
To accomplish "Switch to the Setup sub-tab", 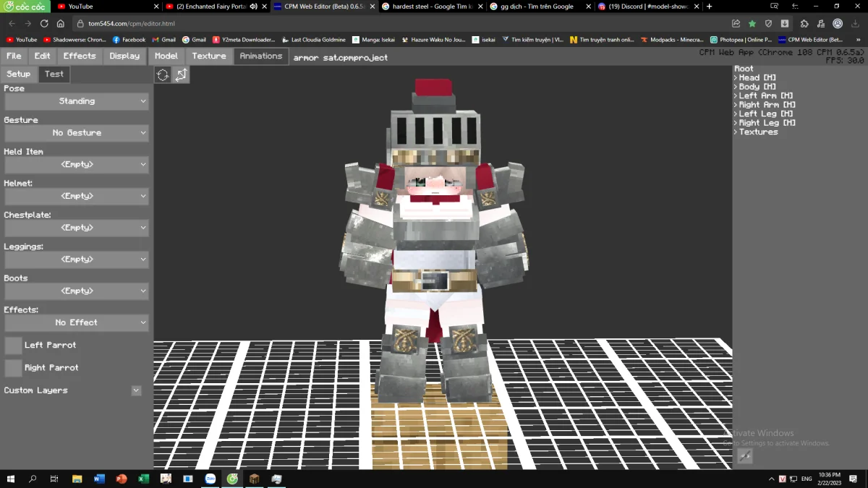I will pyautogui.click(x=18, y=74).
